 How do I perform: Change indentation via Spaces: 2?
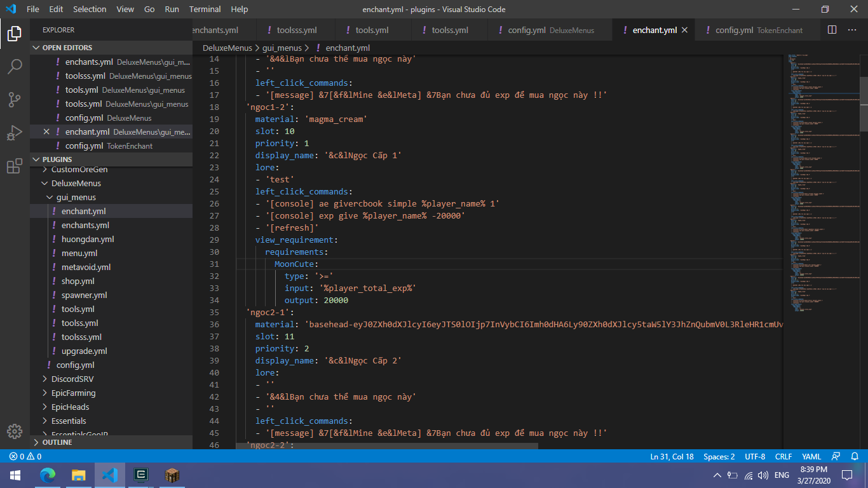pos(719,456)
